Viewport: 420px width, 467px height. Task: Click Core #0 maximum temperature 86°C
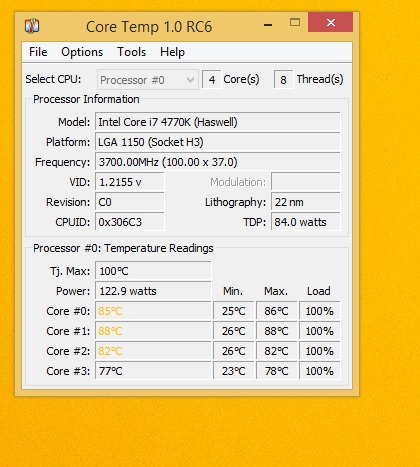pos(276,311)
